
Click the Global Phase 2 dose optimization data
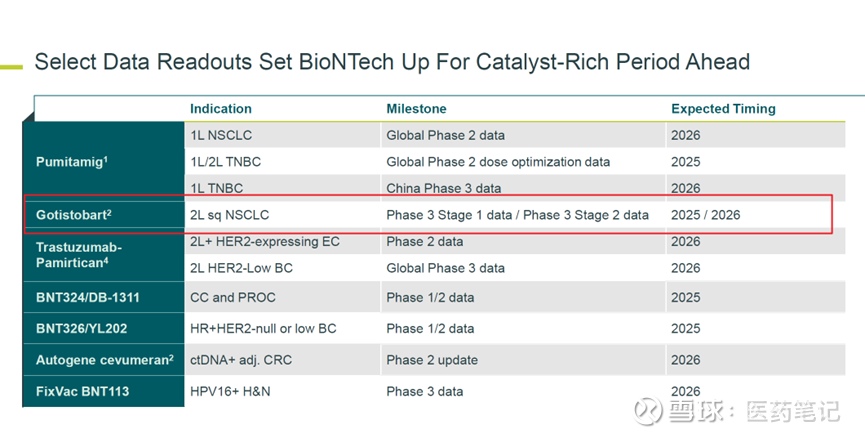point(498,161)
